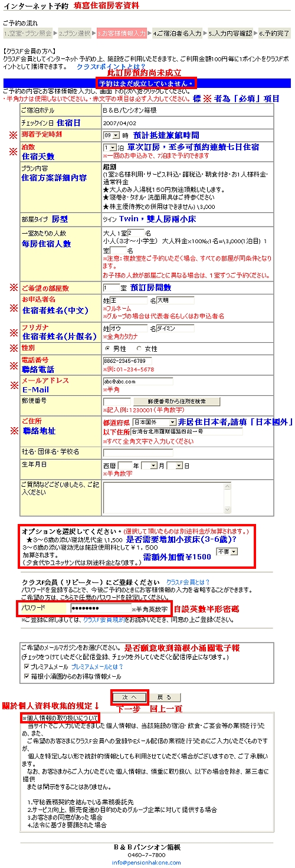The width and height of the screenshot is (295, 868).
Task: Open the クラスF会員規約 link
Action: tap(103, 620)
